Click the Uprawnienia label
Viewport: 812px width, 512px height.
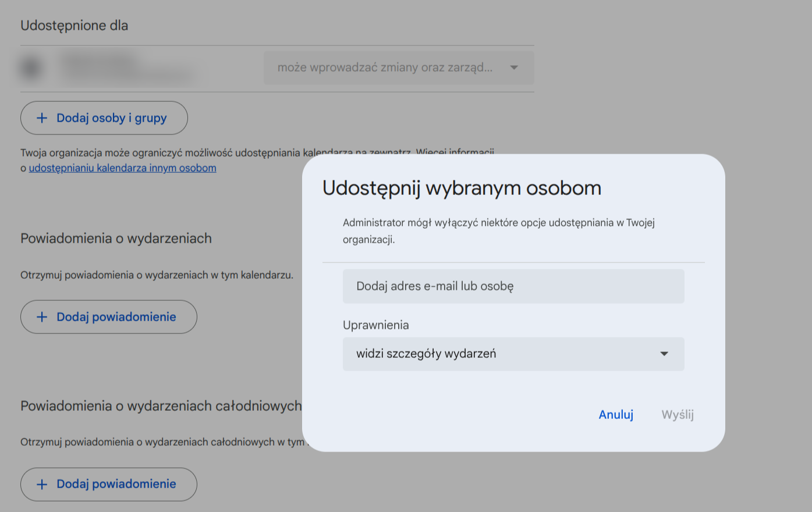point(376,325)
